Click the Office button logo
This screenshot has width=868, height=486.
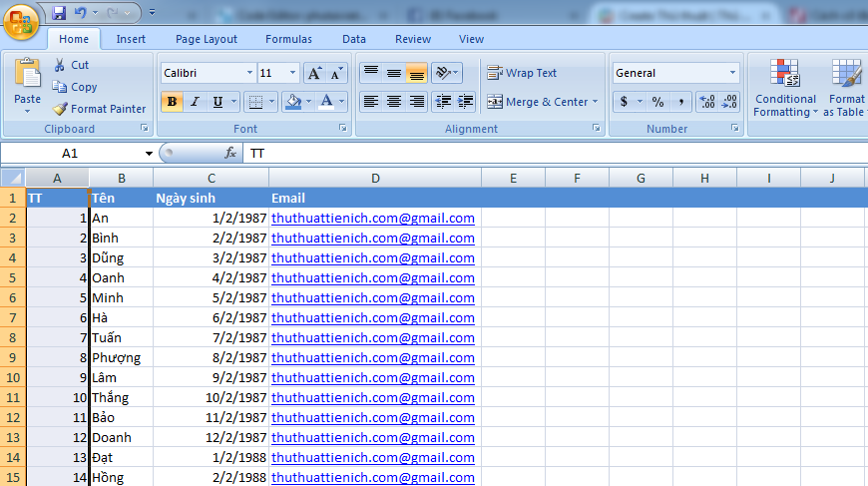[22, 21]
